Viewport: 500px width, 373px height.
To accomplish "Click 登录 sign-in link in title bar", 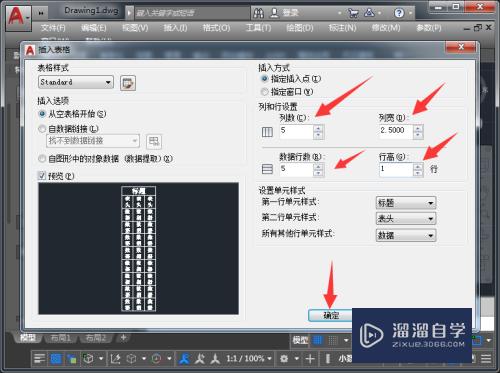I will 290,13.
